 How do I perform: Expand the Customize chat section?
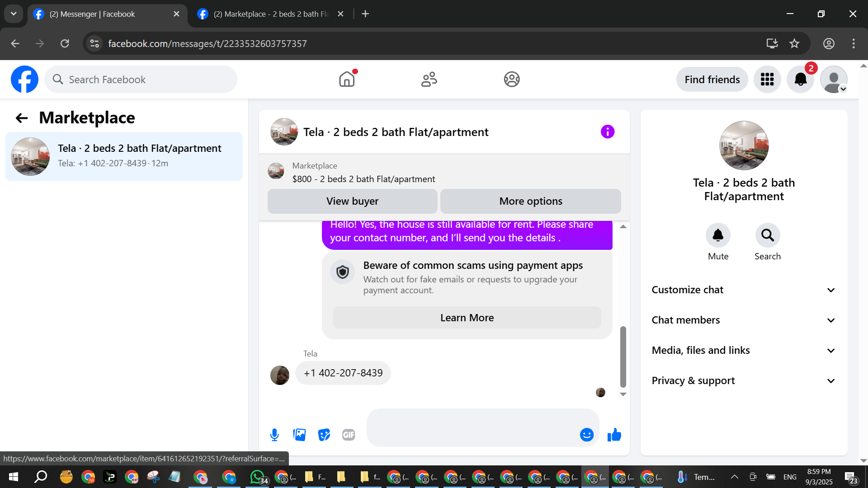coord(744,290)
